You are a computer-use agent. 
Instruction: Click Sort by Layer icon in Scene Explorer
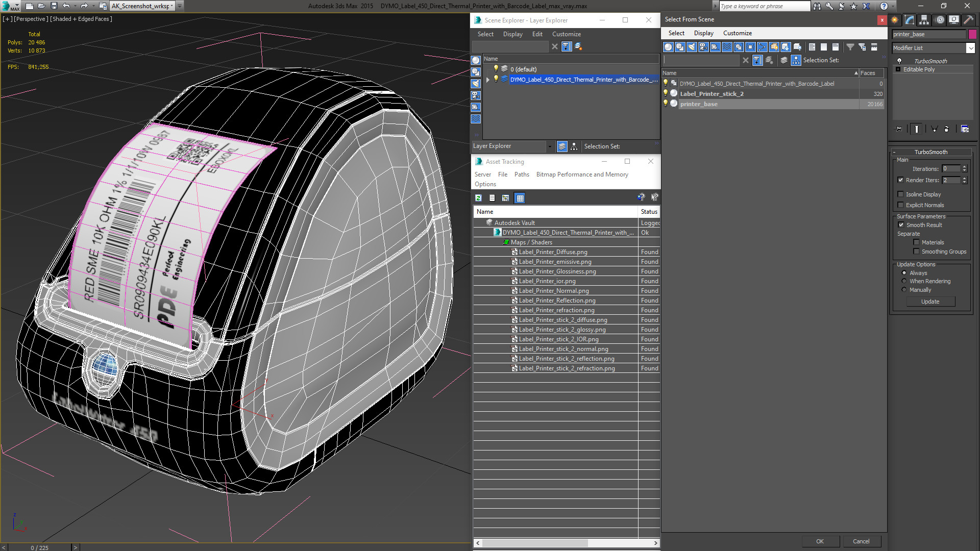562,146
